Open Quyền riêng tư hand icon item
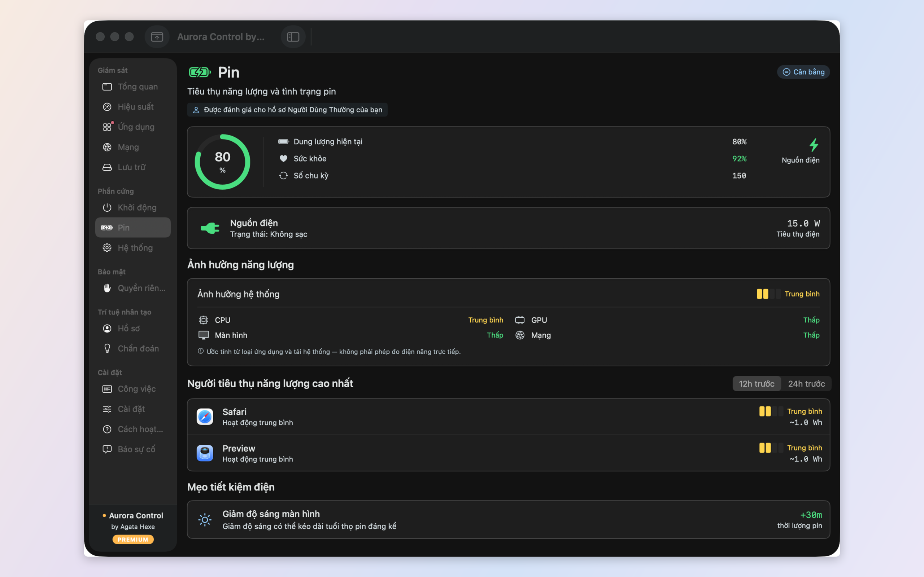924x577 pixels. point(133,288)
